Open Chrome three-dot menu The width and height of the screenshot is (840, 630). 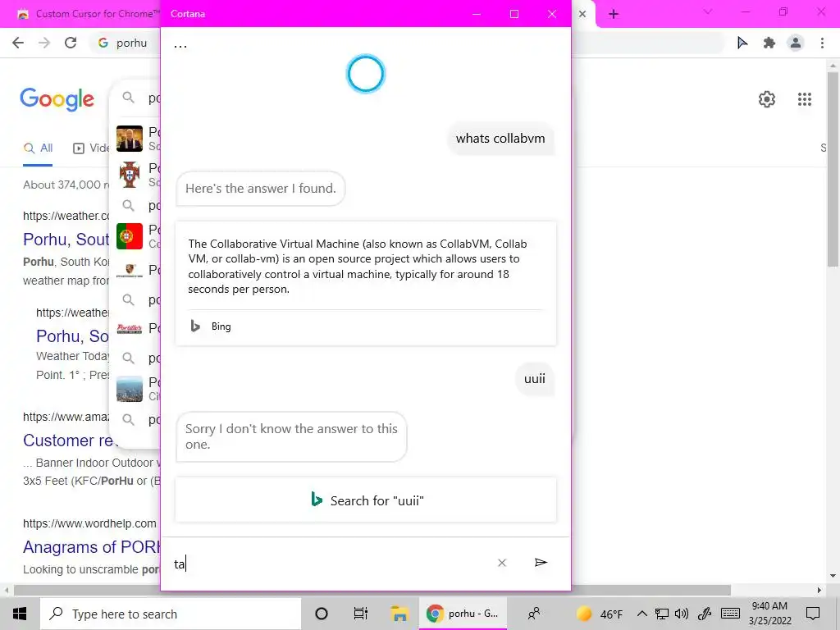pos(822,43)
